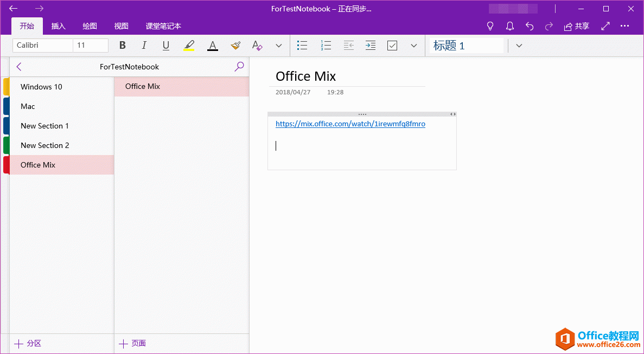Click the search magnifier in the notebook pane

(239, 66)
